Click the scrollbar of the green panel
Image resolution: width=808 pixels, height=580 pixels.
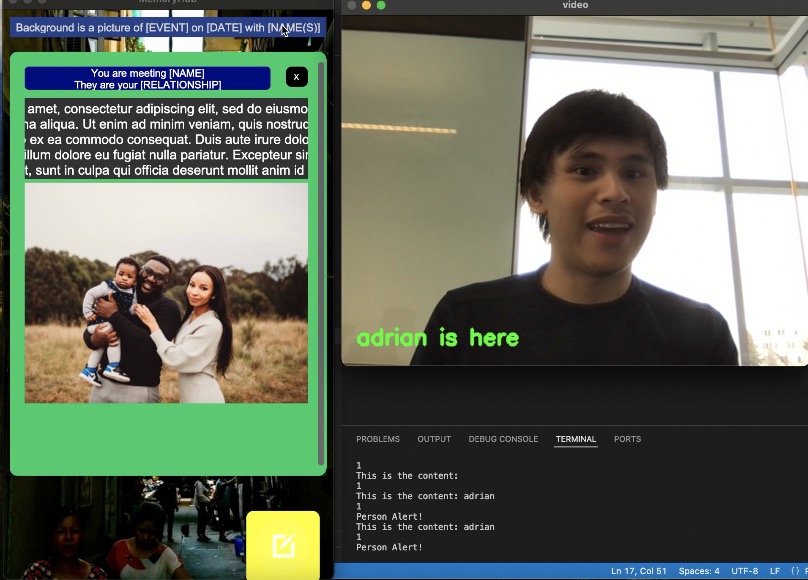pyautogui.click(x=322, y=264)
